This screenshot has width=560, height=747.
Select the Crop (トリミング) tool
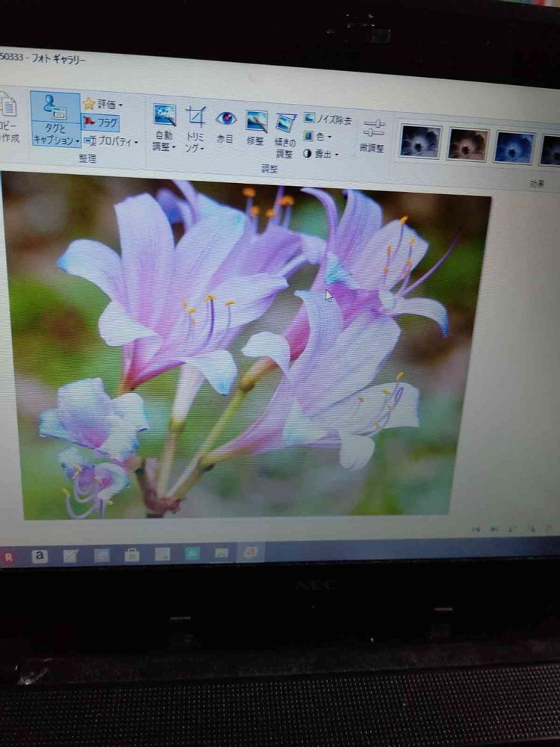[x=196, y=118]
